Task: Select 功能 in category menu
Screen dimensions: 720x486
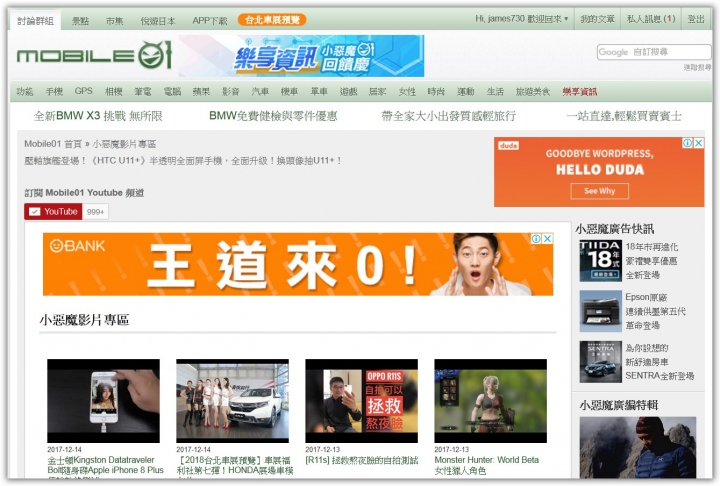Action: pyautogui.click(x=25, y=91)
